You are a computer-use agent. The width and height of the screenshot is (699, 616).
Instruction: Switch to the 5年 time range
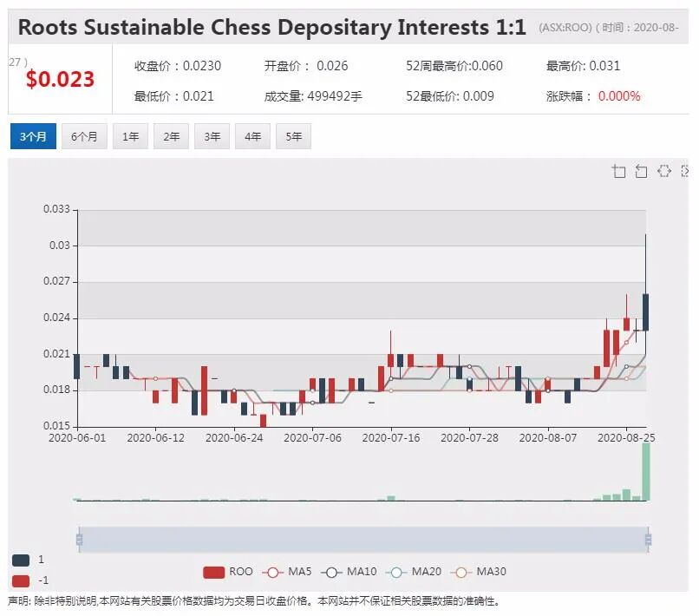click(294, 136)
